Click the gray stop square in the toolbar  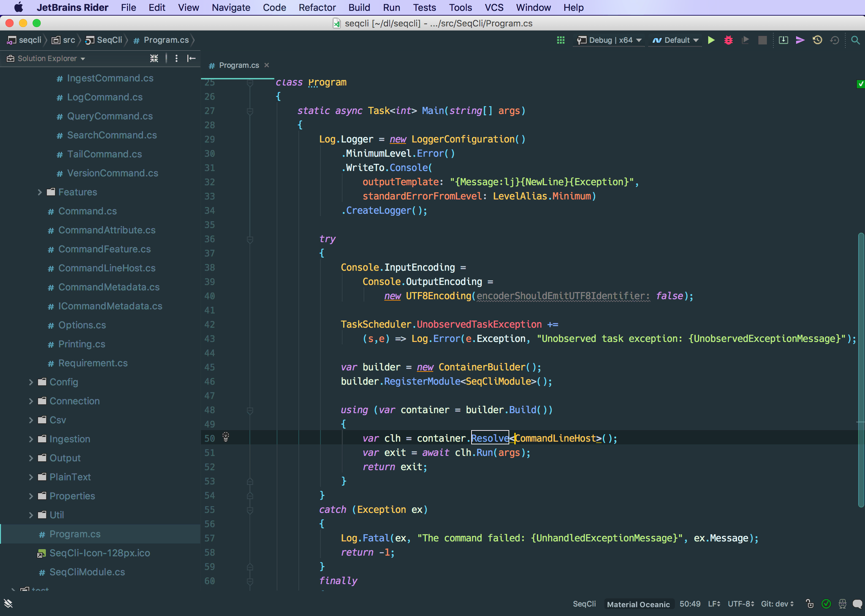pyautogui.click(x=762, y=40)
